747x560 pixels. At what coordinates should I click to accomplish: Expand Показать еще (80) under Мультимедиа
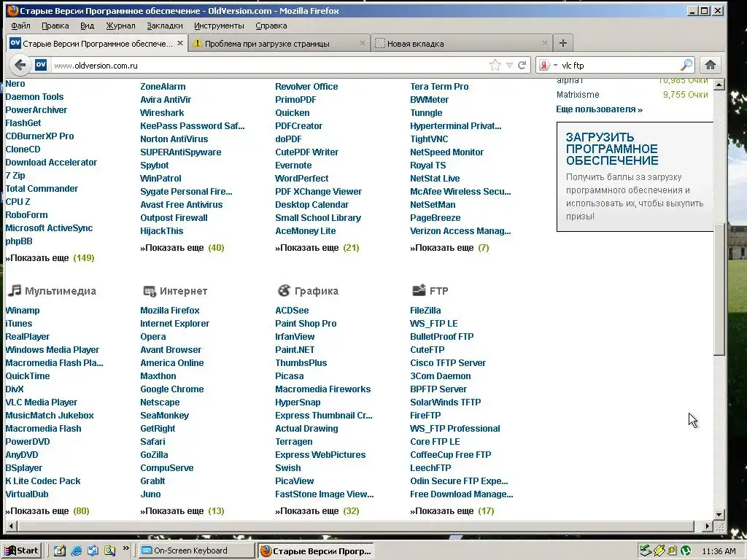click(47, 511)
